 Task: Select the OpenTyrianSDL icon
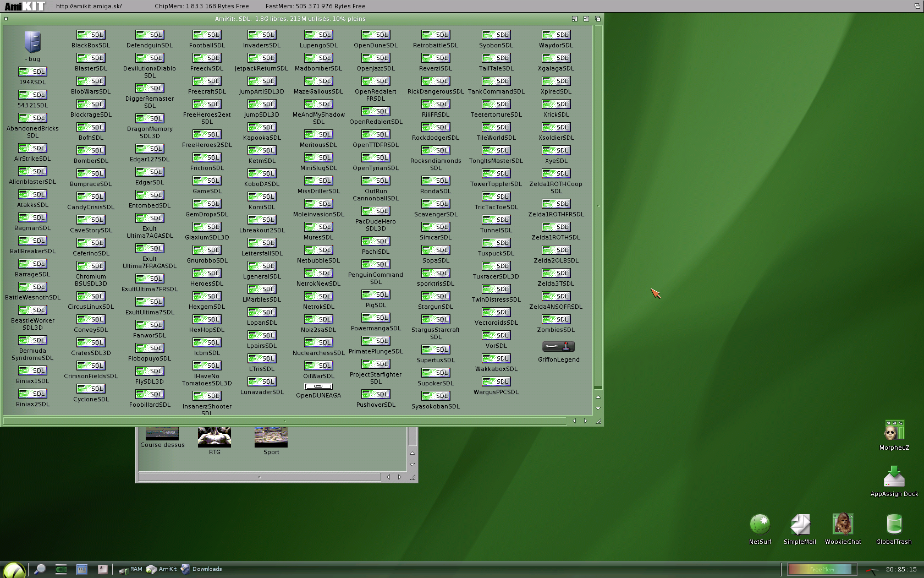coord(376,157)
